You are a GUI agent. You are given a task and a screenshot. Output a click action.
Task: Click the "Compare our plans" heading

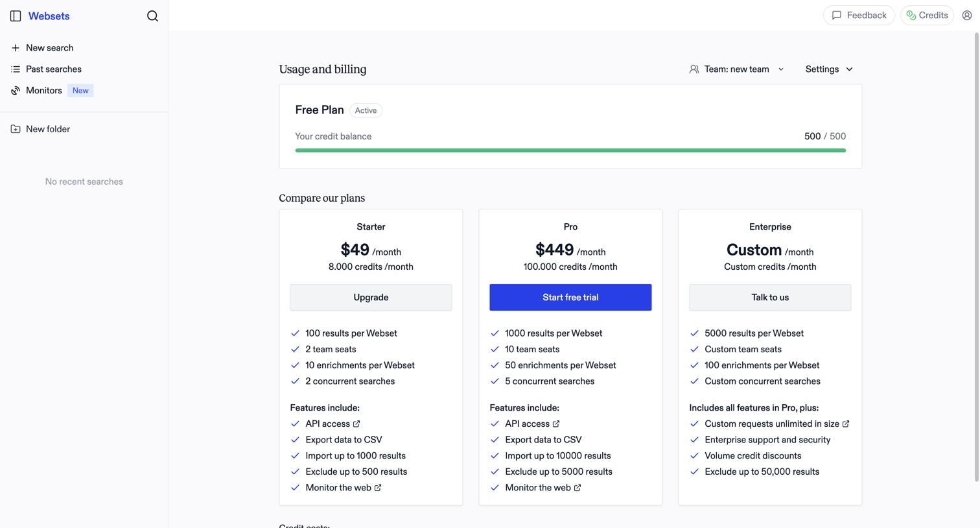coord(322,198)
